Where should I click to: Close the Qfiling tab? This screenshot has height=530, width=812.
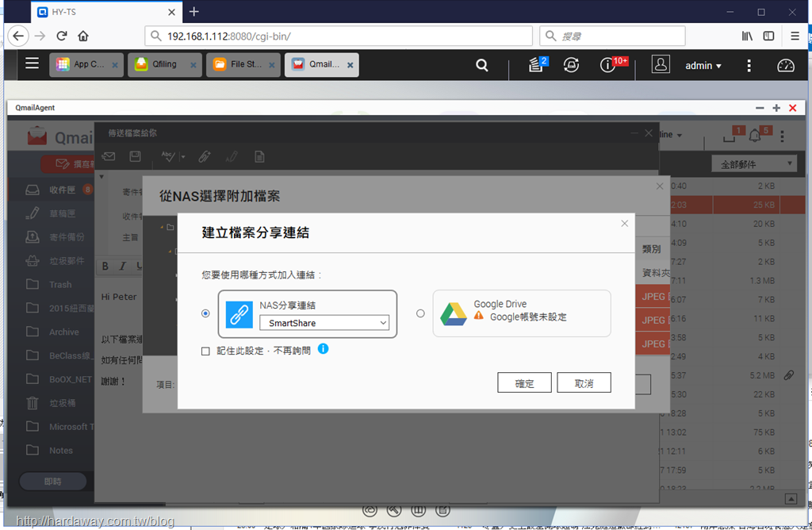pos(193,65)
